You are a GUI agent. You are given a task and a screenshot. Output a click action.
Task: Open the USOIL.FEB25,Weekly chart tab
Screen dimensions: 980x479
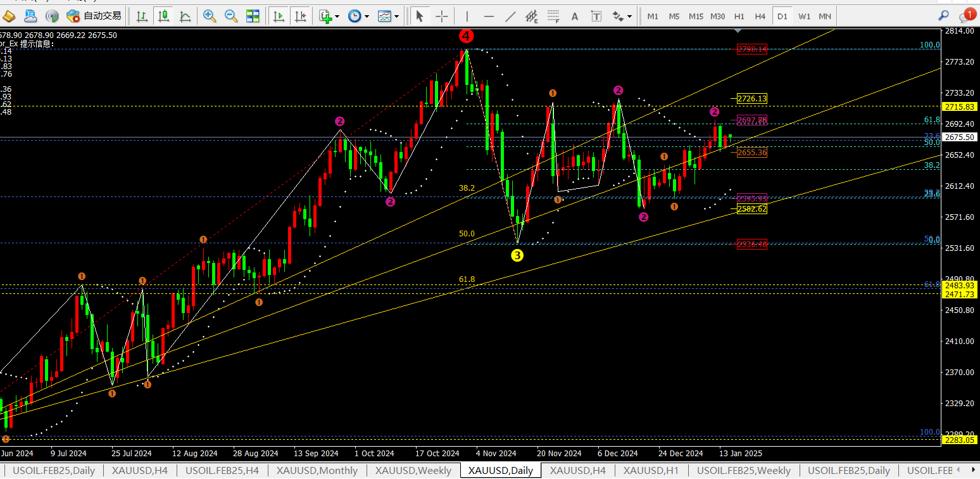(744, 471)
